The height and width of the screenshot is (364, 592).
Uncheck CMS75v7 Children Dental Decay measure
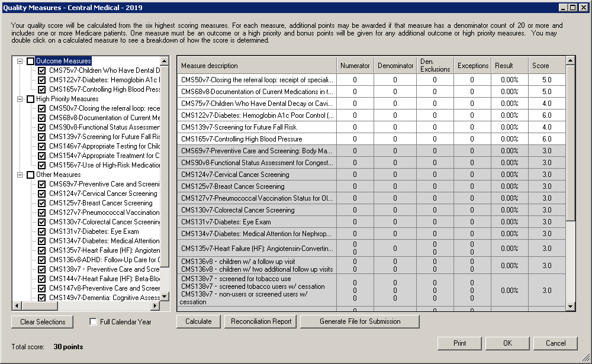pyautogui.click(x=41, y=70)
